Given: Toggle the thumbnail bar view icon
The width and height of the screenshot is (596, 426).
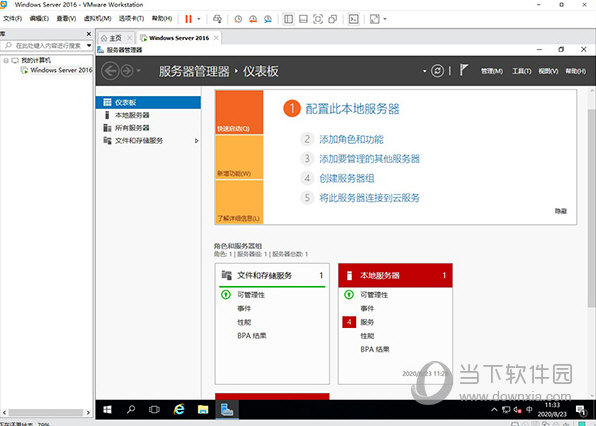Looking at the screenshot, I should 303,19.
